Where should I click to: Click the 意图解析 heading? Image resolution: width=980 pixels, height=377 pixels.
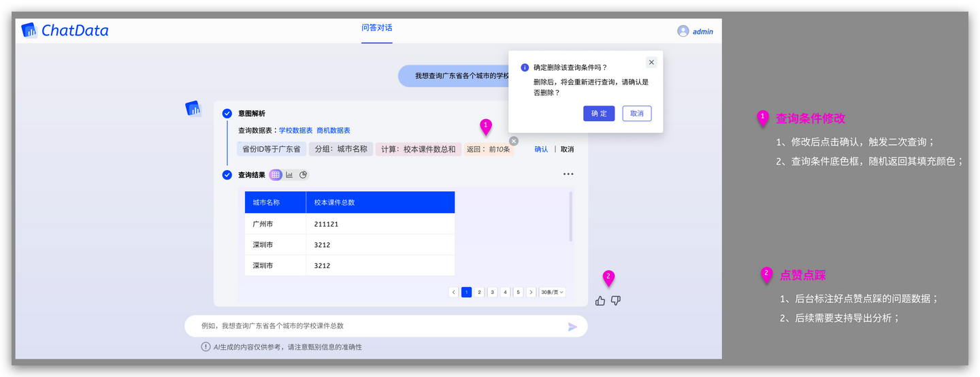252,114
